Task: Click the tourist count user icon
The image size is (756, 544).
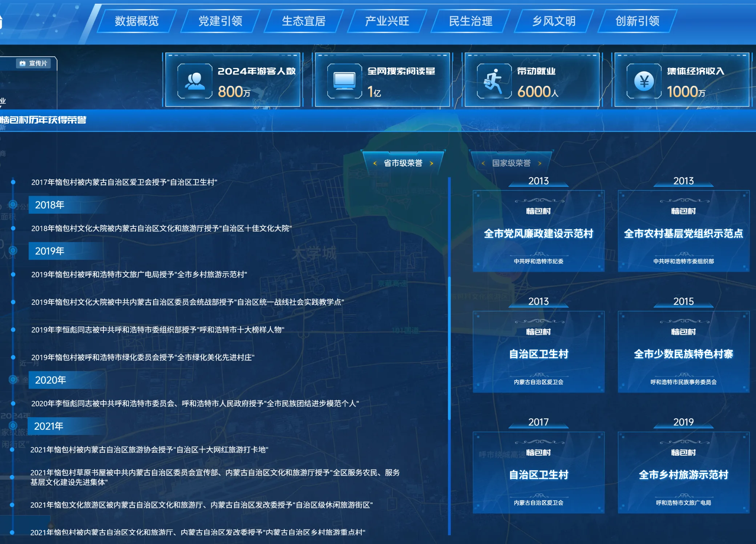Action: point(195,81)
